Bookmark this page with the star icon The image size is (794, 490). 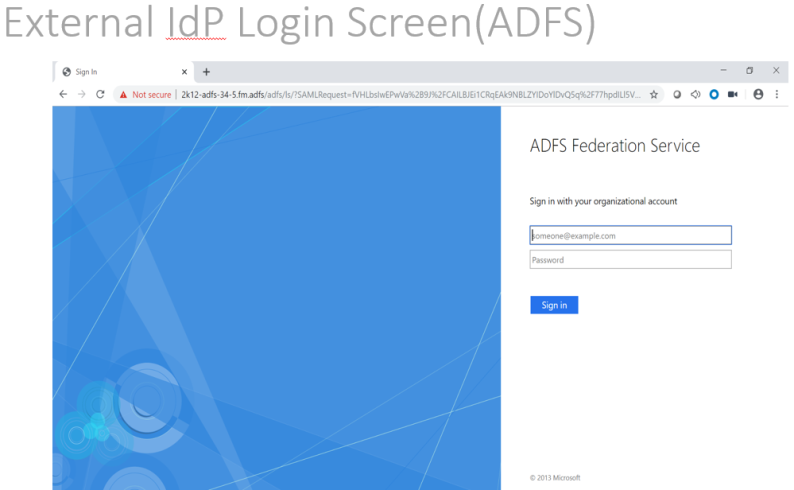[x=654, y=94]
